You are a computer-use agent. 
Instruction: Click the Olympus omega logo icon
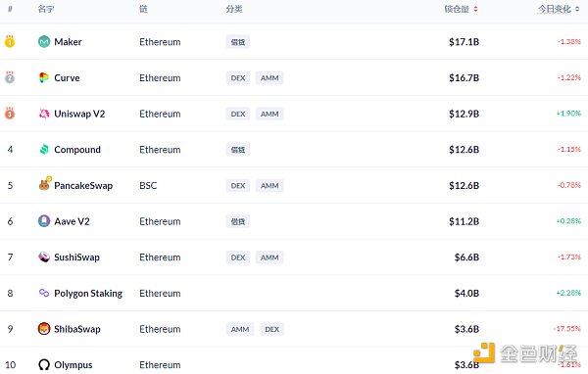point(44,364)
